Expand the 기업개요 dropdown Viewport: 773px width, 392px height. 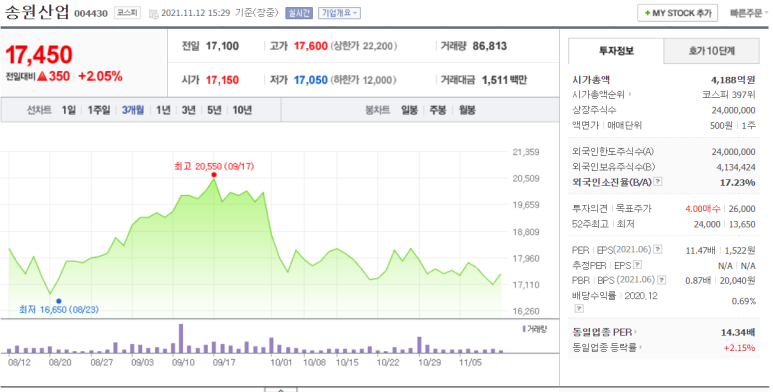tap(339, 13)
